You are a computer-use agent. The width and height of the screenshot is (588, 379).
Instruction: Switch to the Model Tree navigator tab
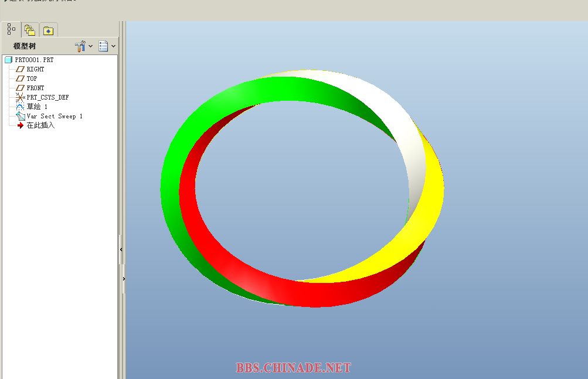click(x=11, y=29)
